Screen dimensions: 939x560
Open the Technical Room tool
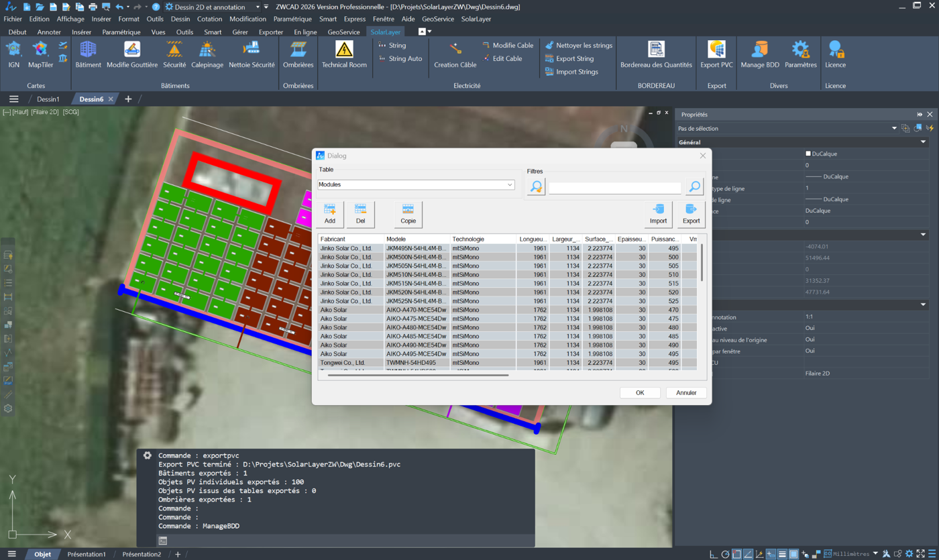click(344, 54)
